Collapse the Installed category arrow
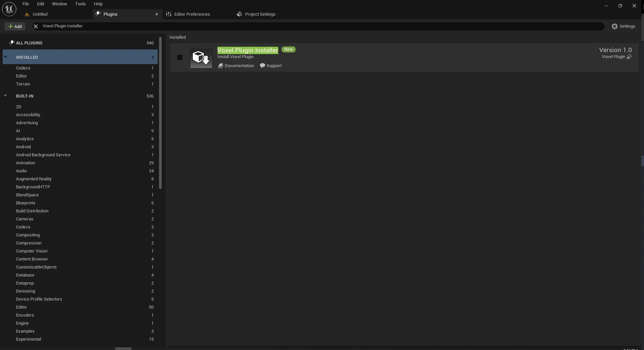This screenshot has height=350, width=644. pos(5,57)
